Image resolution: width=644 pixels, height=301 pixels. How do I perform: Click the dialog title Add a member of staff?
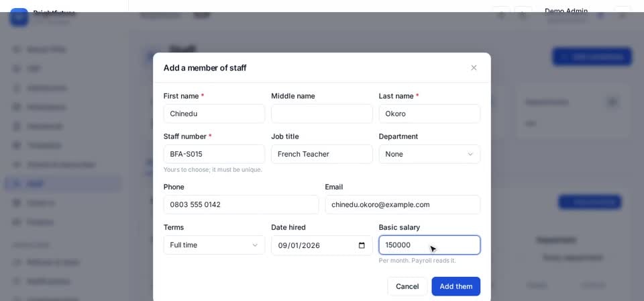(205, 68)
